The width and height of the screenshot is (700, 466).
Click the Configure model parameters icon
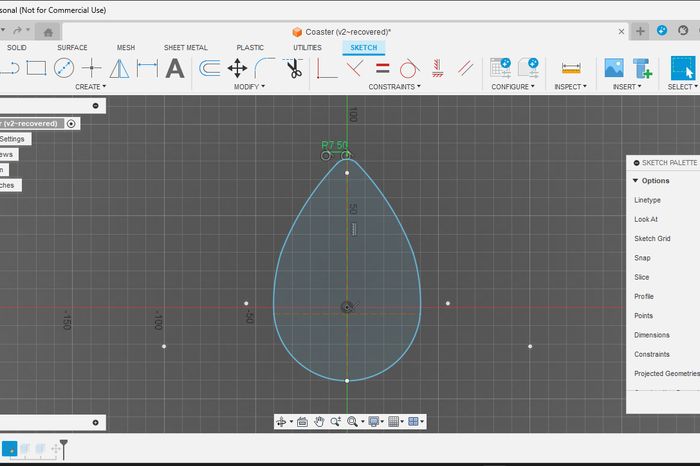click(528, 68)
